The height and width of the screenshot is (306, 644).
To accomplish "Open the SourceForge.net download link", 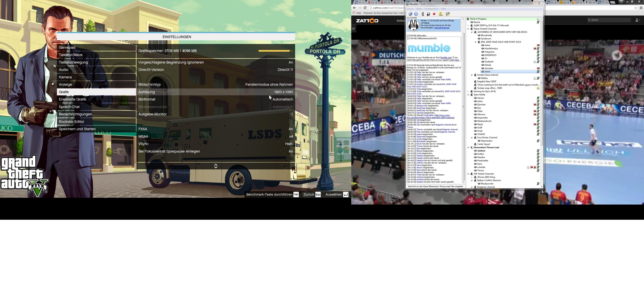I will (x=442, y=28).
